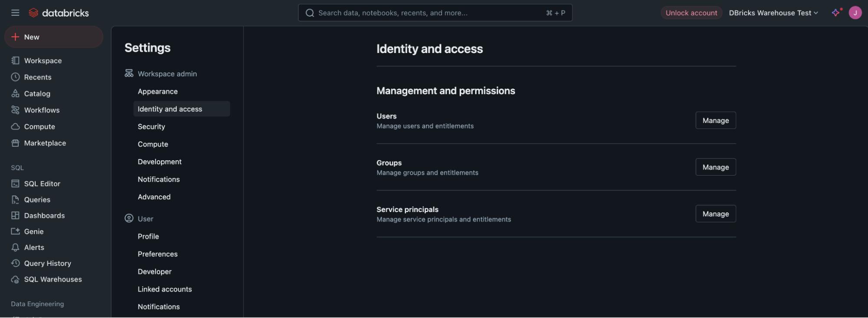Open the Databricks Assistant sparkle icon

[836, 13]
